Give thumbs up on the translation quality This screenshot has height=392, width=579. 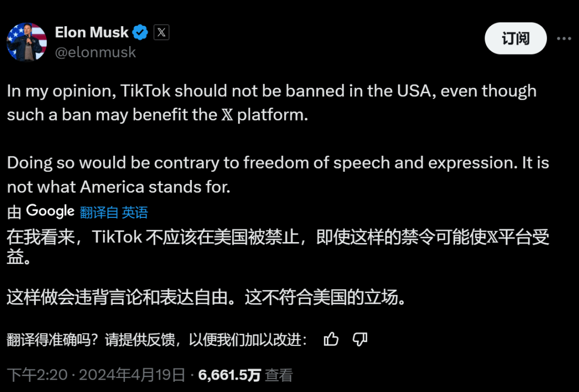coord(331,339)
